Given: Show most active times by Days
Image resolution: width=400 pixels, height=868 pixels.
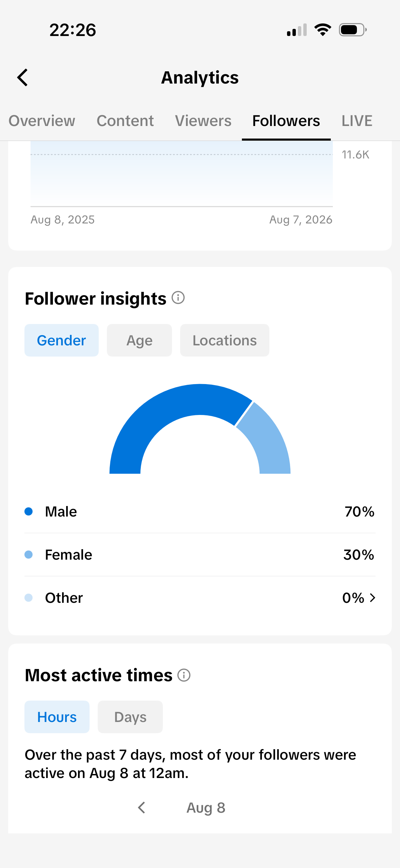Looking at the screenshot, I should 130,717.
